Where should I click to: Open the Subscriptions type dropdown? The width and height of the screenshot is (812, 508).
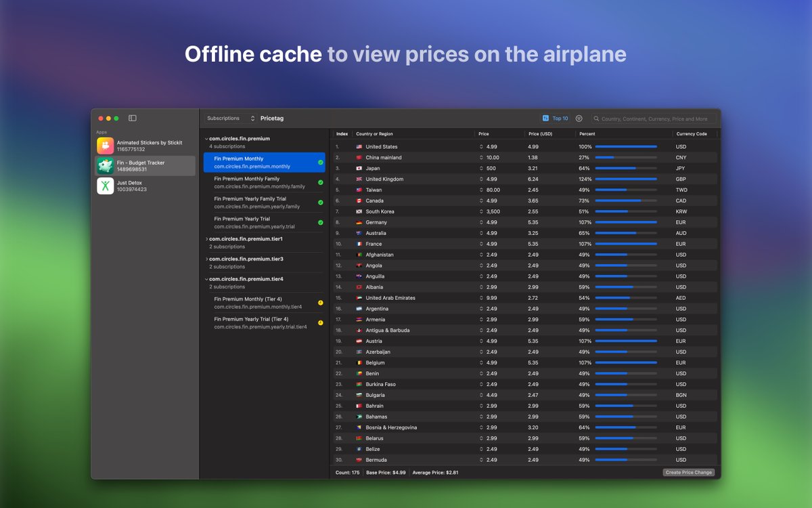point(231,118)
